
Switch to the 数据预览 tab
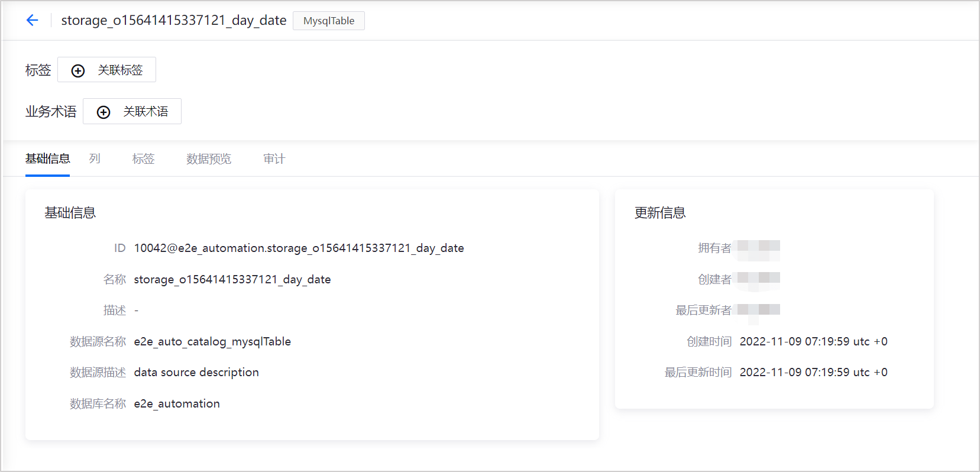point(209,159)
